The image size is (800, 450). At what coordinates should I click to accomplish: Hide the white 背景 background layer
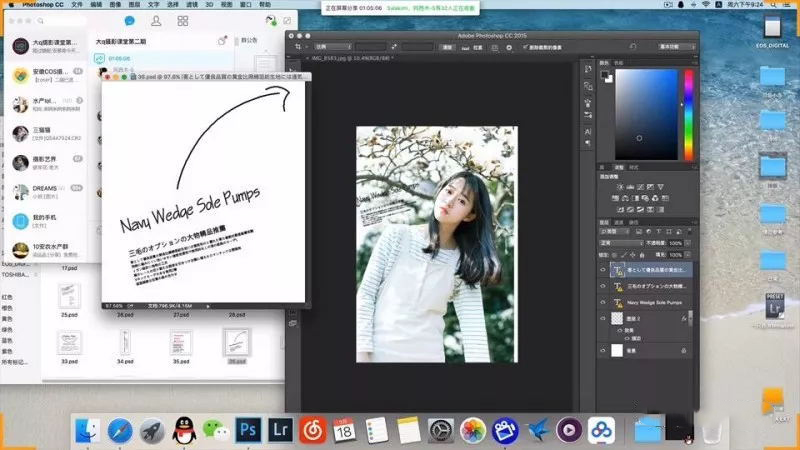603,351
